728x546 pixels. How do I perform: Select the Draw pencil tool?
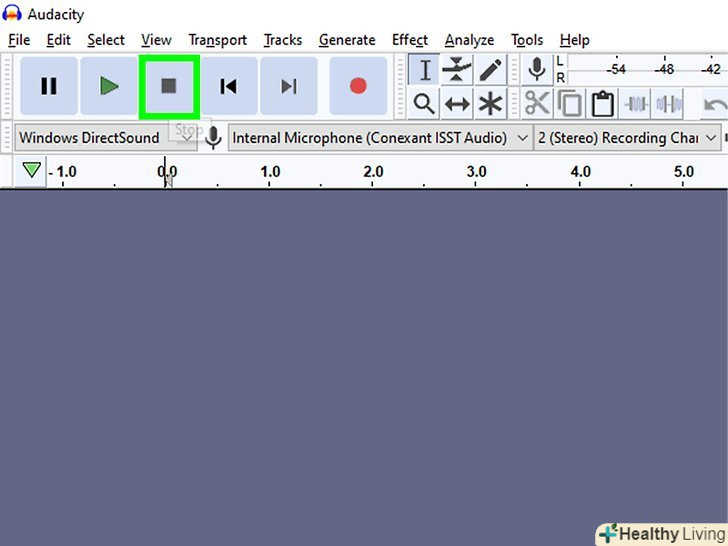click(490, 70)
